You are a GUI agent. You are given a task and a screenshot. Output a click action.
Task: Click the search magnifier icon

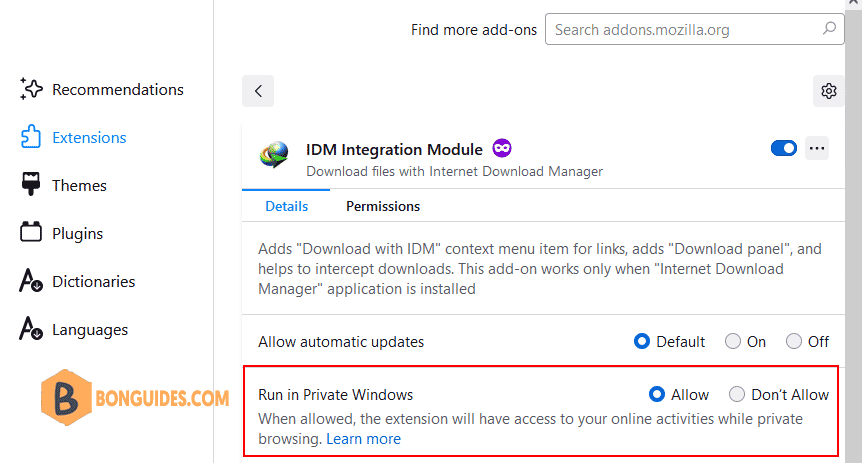point(829,28)
